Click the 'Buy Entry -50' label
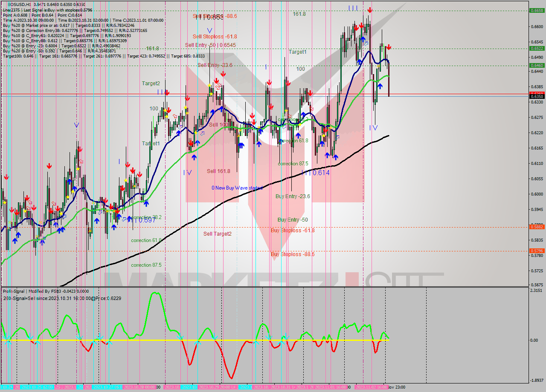 coord(293,220)
